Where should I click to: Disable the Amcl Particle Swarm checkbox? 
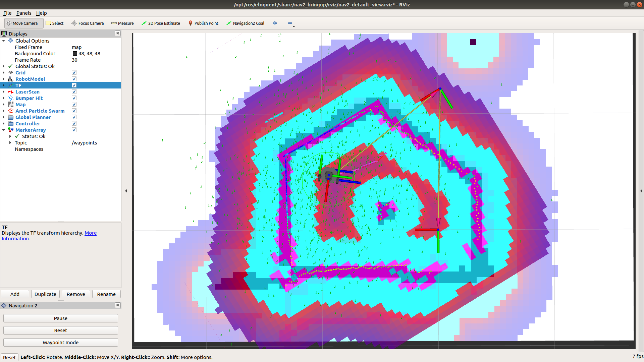[74, 111]
